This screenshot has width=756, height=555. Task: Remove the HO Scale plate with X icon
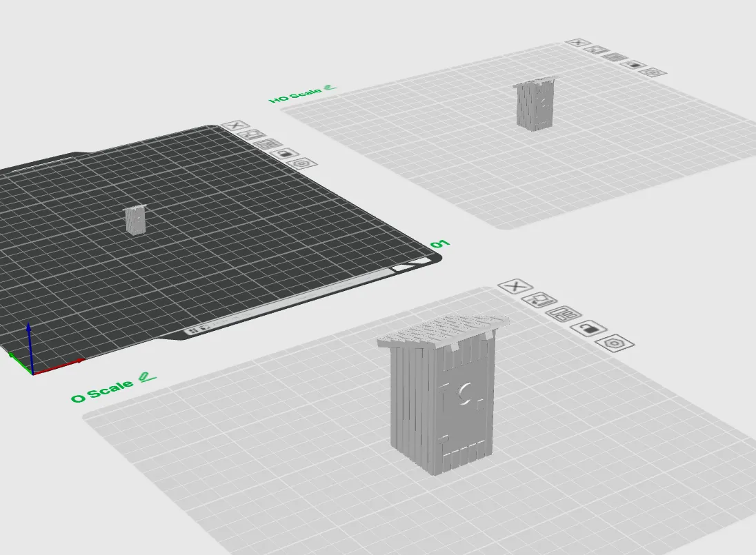point(578,43)
